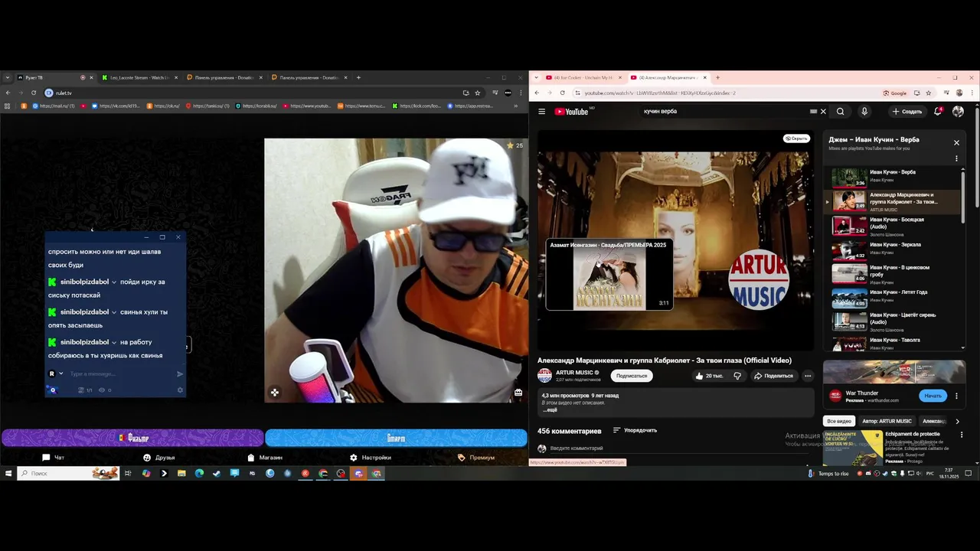Image resolution: width=980 pixels, height=551 pixels.
Task: Open playlist options three-dot menu
Action: point(956,159)
